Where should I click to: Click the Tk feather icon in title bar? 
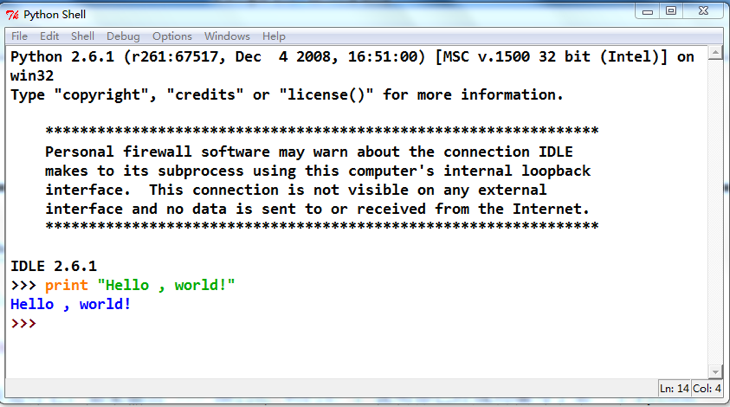[12, 15]
